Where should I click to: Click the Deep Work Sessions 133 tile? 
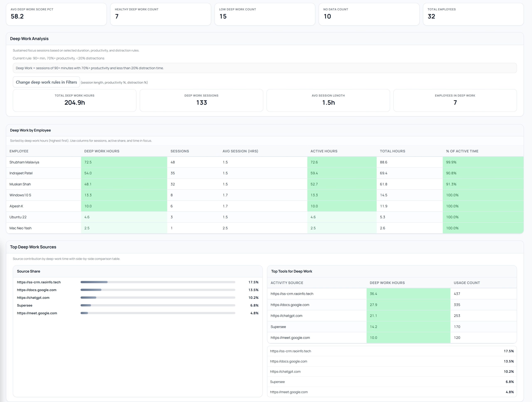tap(201, 100)
